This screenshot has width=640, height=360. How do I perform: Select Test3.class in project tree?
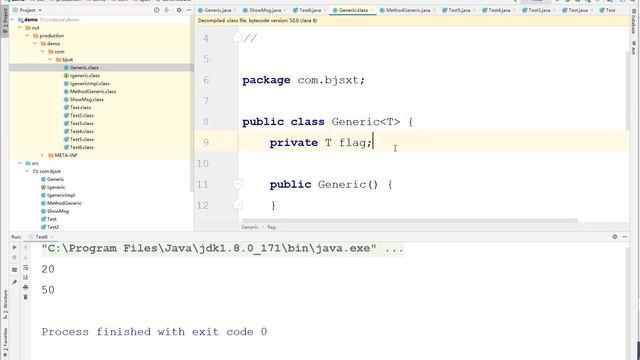coord(82,123)
